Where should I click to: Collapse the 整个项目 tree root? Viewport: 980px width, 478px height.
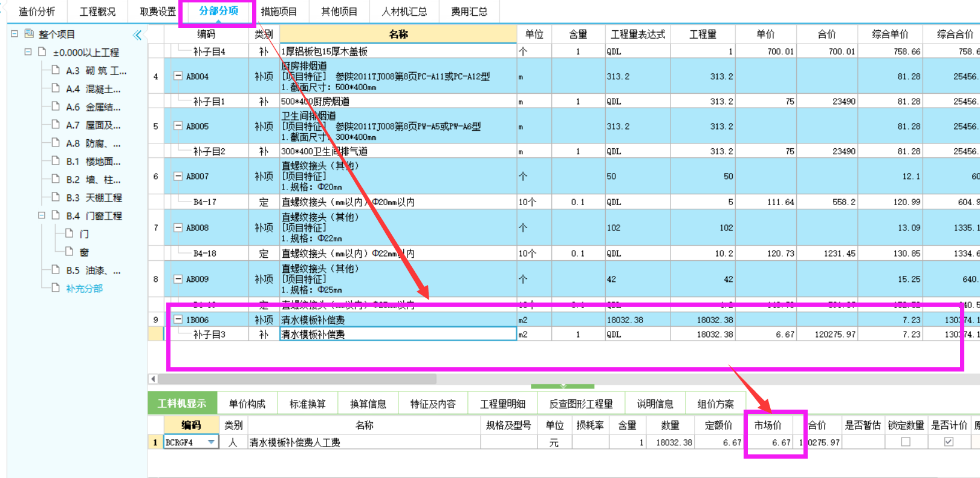click(15, 34)
